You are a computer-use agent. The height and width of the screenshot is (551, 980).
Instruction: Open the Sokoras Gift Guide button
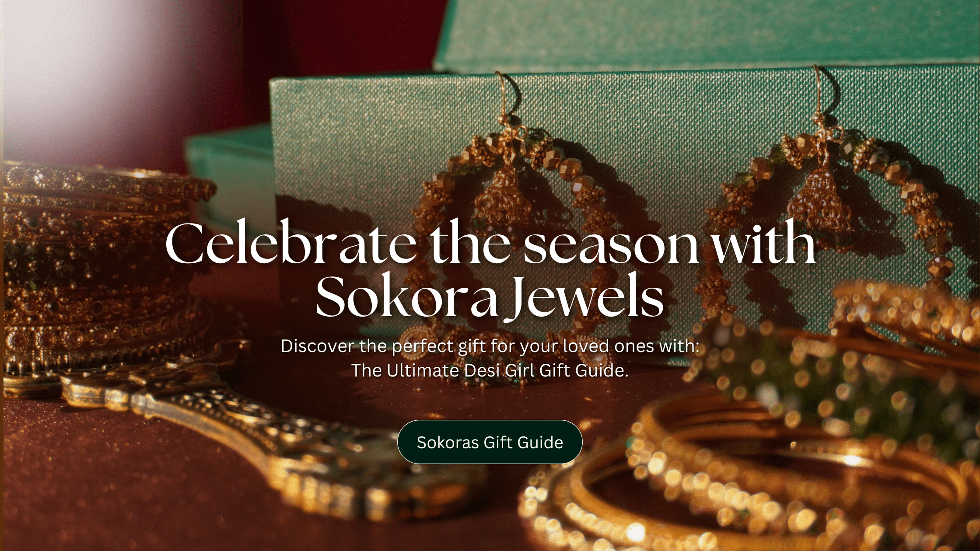[x=490, y=442]
